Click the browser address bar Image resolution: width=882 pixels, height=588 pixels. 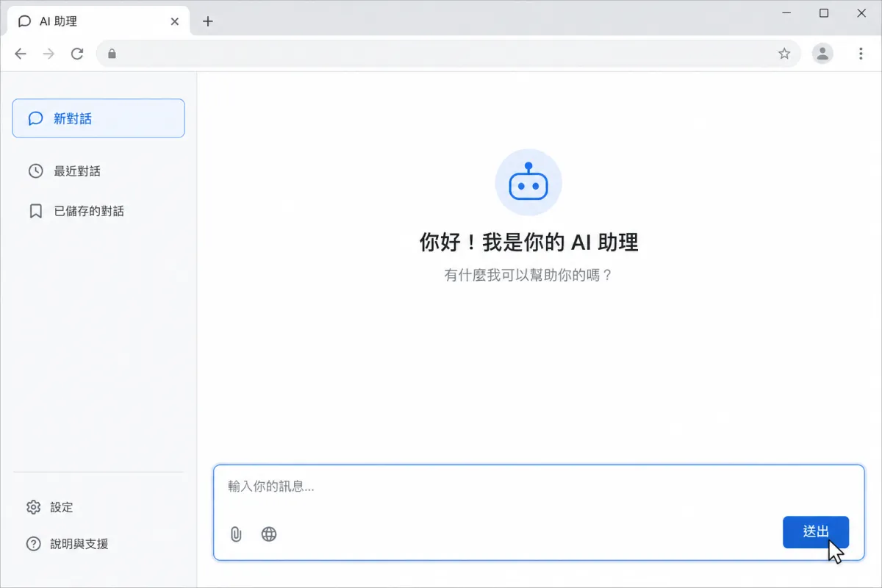click(x=448, y=54)
